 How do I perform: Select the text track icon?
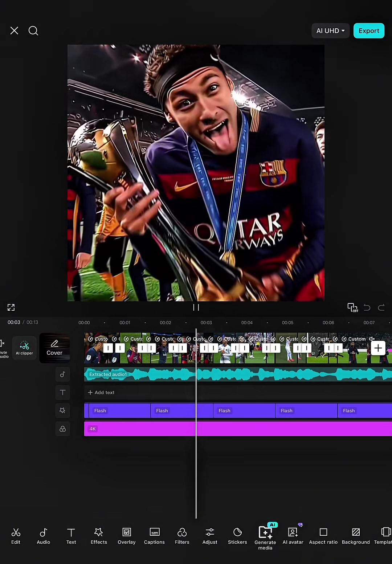(x=62, y=392)
